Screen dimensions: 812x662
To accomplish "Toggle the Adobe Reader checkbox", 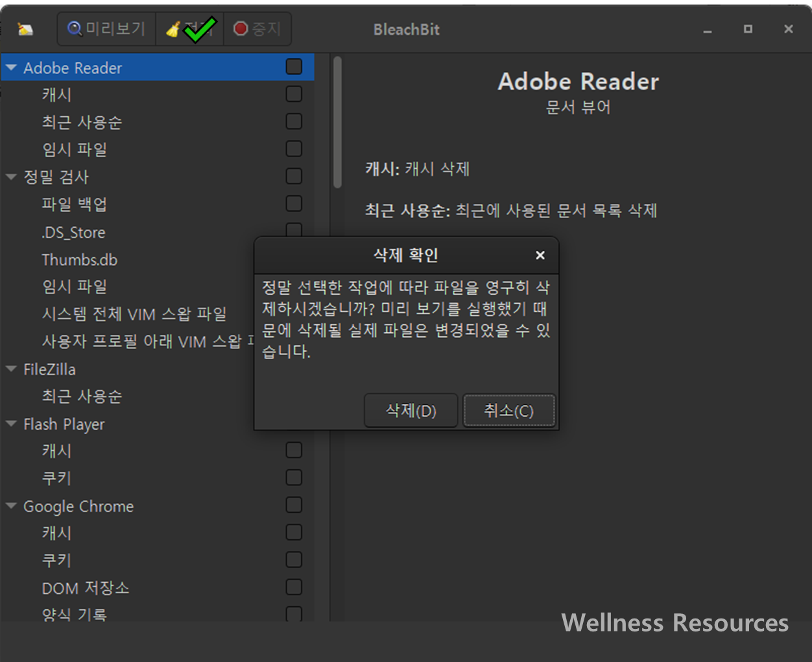I will tap(294, 67).
